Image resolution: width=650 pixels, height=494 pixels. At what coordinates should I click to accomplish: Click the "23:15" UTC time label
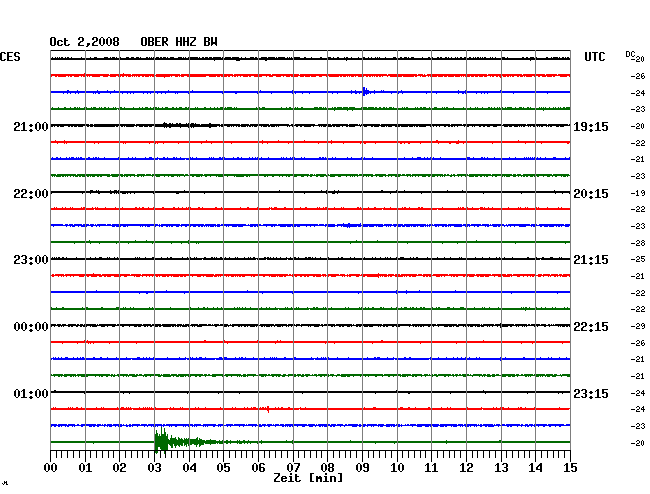(591, 393)
